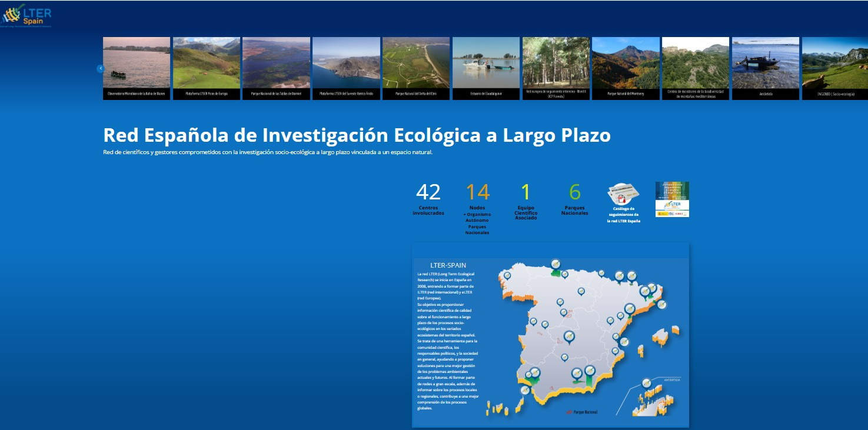Click the map marker in the Antártida inset
The image size is (868, 430).
(646, 383)
